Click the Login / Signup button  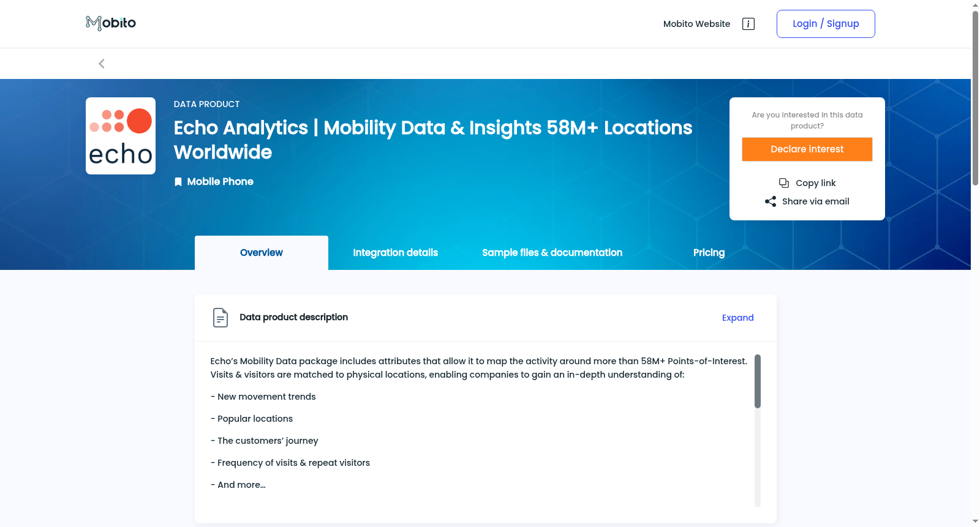point(826,24)
